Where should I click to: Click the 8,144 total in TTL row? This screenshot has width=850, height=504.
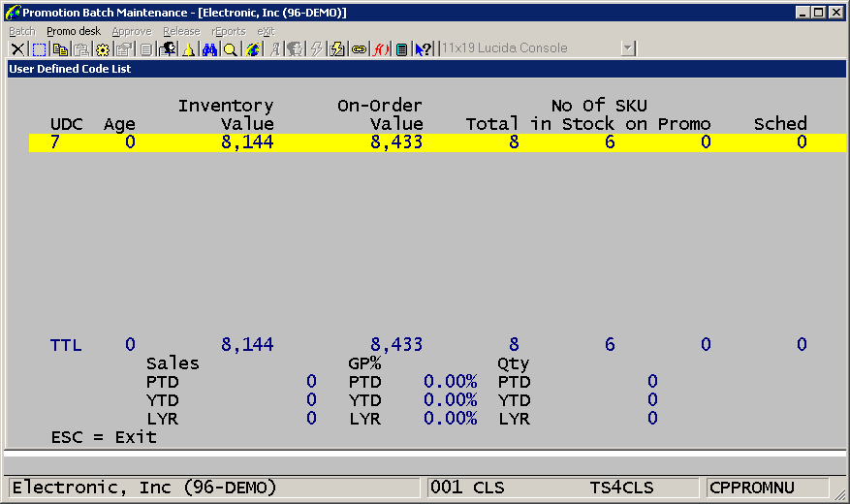click(247, 345)
